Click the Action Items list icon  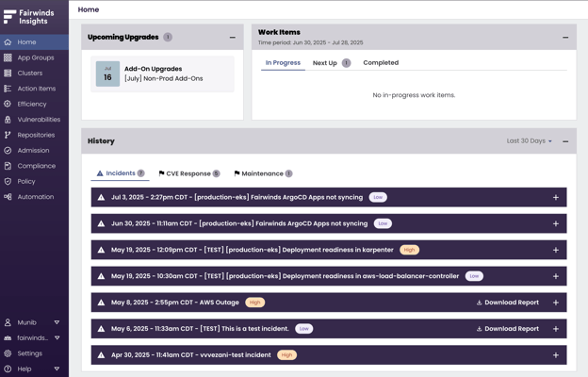pyautogui.click(x=8, y=89)
